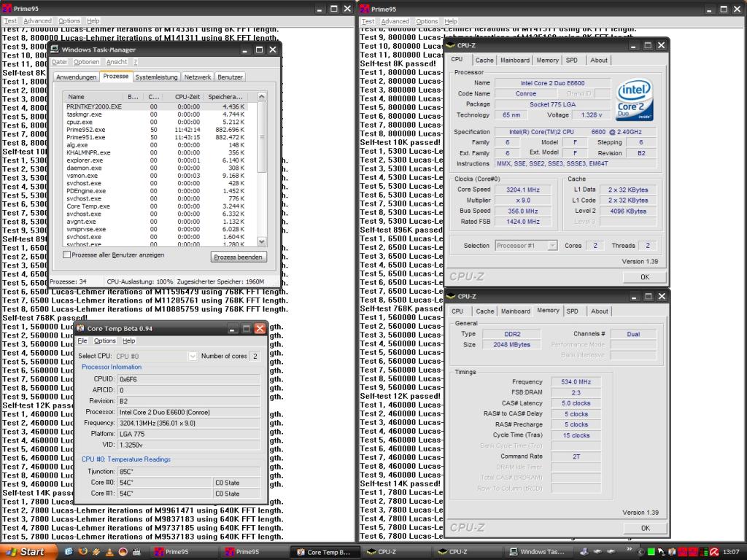Screen dimensions: 747x560
Task: Click the process list scroll-up arrow
Action: (262, 97)
